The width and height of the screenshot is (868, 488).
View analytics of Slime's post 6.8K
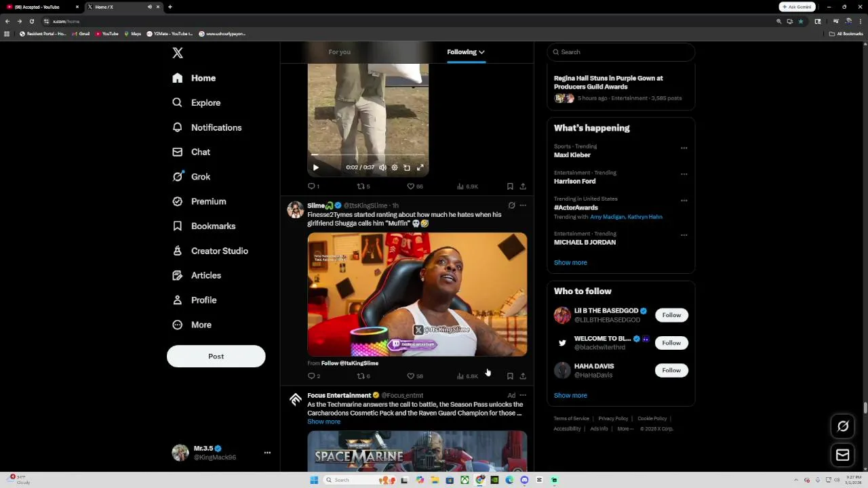tap(467, 376)
